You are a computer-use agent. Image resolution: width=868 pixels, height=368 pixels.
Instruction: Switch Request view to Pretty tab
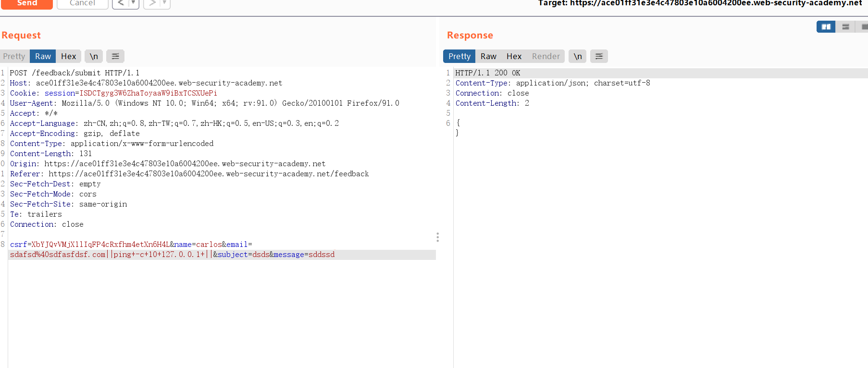pyautogui.click(x=14, y=56)
